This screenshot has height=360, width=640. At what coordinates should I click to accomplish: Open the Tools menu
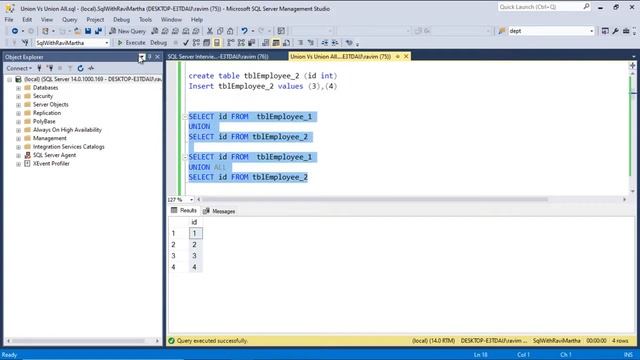click(145, 20)
